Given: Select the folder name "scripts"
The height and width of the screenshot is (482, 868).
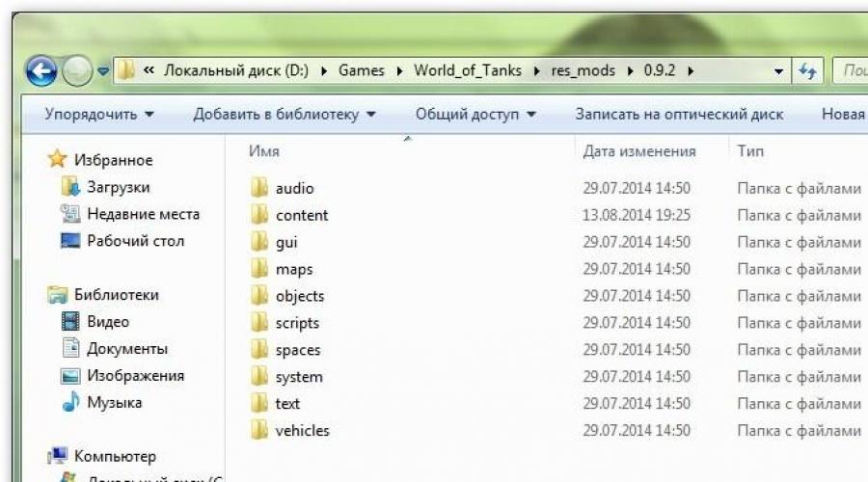Looking at the screenshot, I should pyautogui.click(x=297, y=323).
